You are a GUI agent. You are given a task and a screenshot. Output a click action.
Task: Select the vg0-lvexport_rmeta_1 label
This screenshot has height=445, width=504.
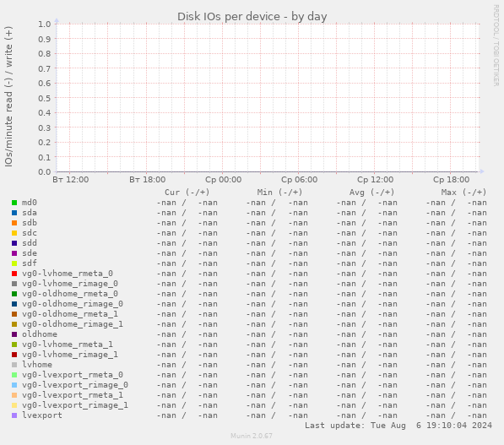point(73,395)
